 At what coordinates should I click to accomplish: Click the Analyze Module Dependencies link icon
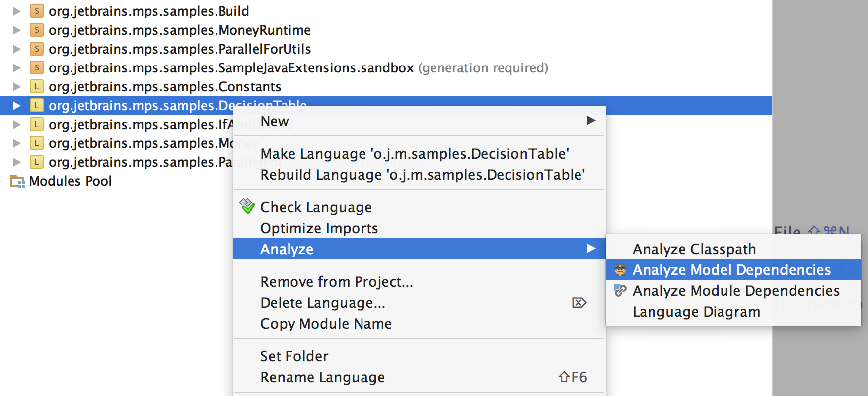click(x=620, y=291)
